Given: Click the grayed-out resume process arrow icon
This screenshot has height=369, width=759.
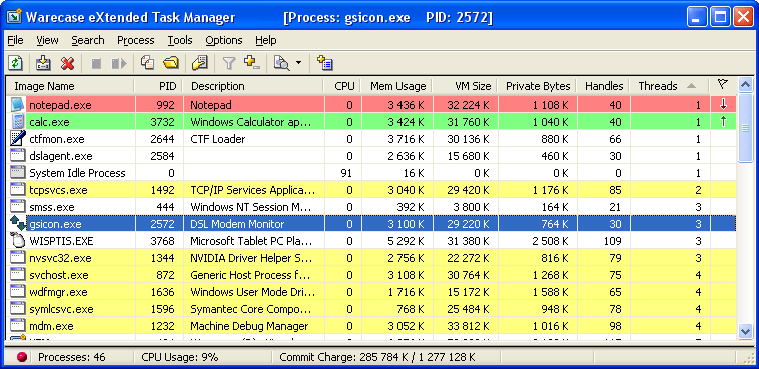Looking at the screenshot, I should 119,63.
